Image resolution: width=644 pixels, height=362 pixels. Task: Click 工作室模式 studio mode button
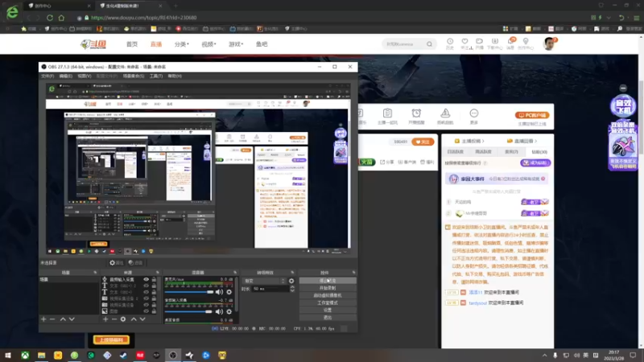328,303
